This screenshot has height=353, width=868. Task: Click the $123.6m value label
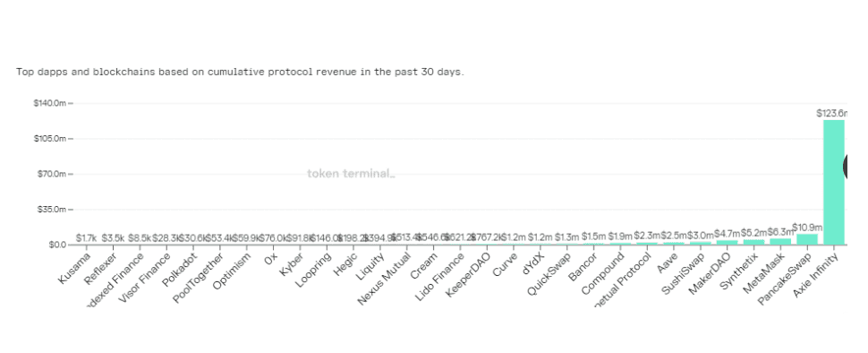[x=832, y=113]
